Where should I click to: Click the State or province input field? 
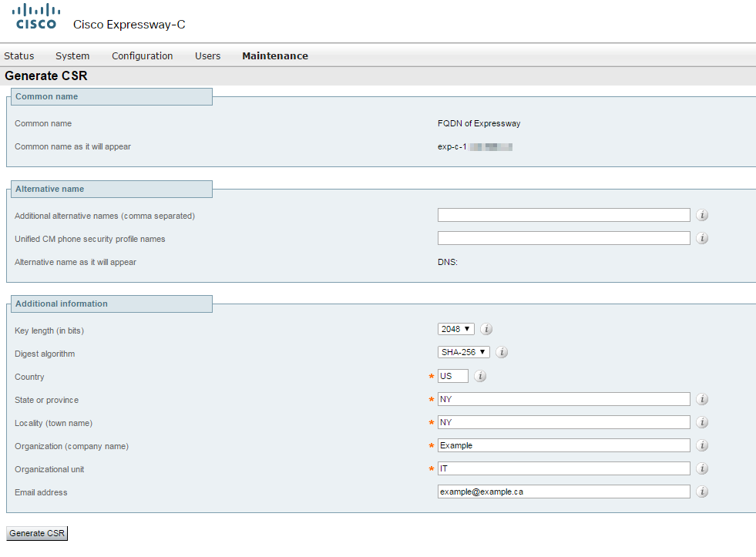(563, 399)
